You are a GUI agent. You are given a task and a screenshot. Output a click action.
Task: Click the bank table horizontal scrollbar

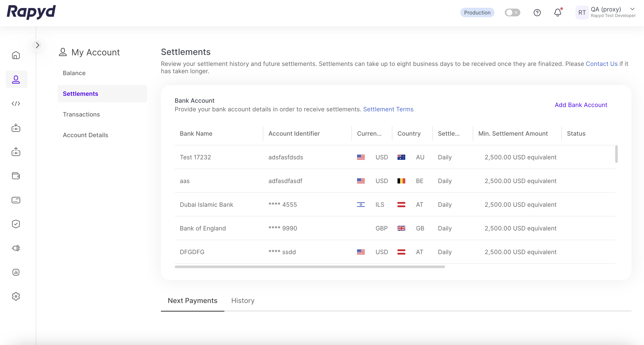(310, 267)
